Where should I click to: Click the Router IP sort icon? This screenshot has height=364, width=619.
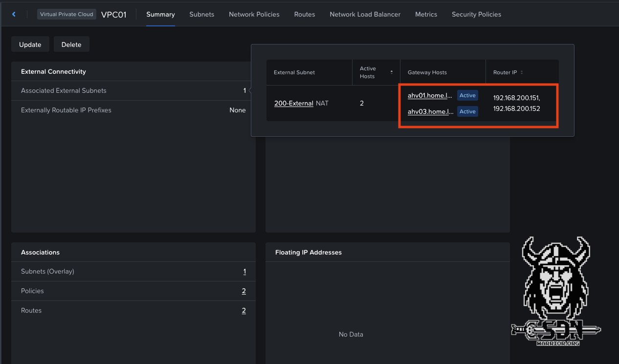pyautogui.click(x=522, y=72)
